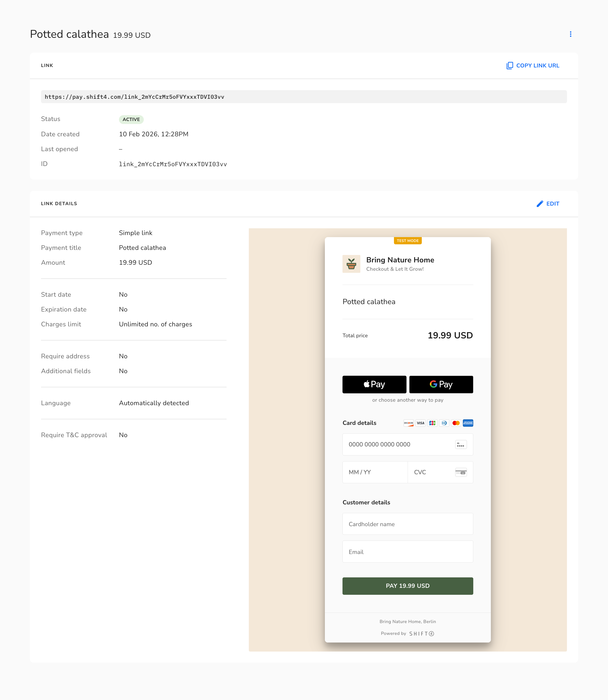Click the Mastercard brand icon
608x700 pixels.
(456, 423)
